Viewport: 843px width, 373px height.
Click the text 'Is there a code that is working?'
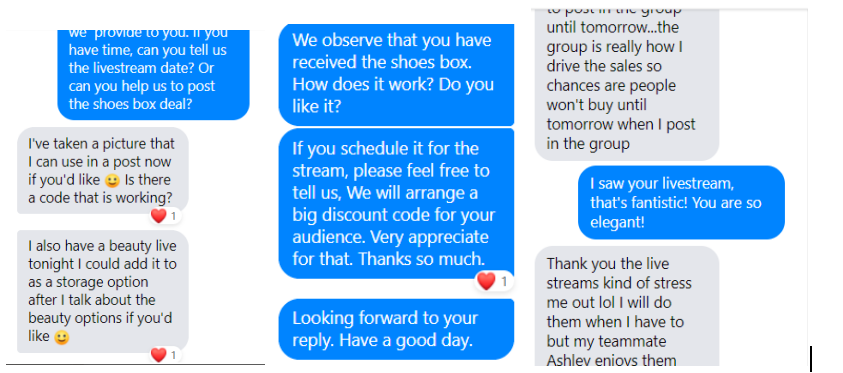(101, 189)
